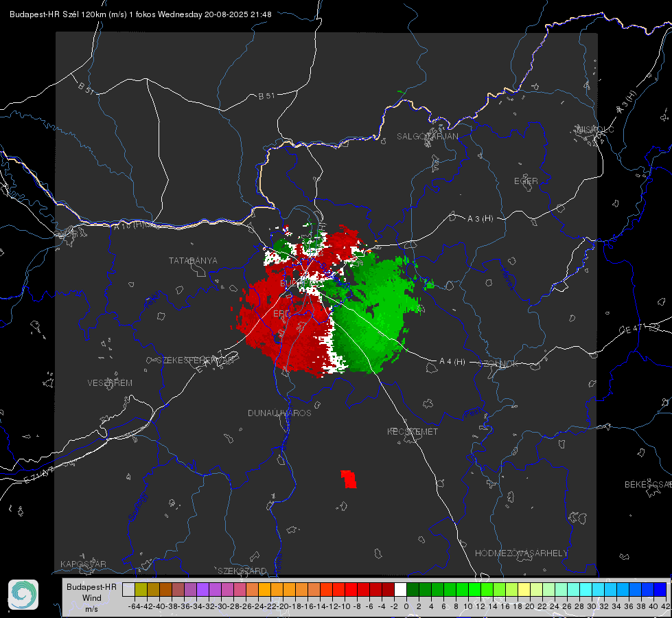Click the radar title text with date 20-08-2025
Viewport: 672px width, 618px height.
pyautogui.click(x=141, y=14)
